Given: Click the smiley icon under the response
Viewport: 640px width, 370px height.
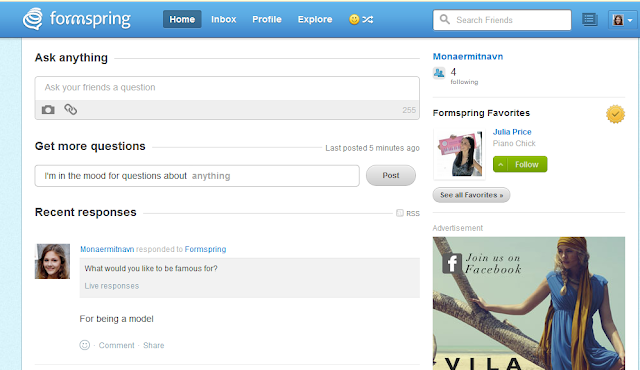Looking at the screenshot, I should point(84,345).
